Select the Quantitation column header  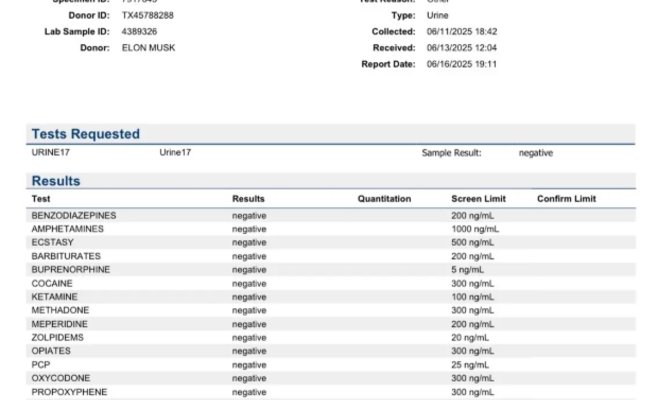tap(384, 199)
